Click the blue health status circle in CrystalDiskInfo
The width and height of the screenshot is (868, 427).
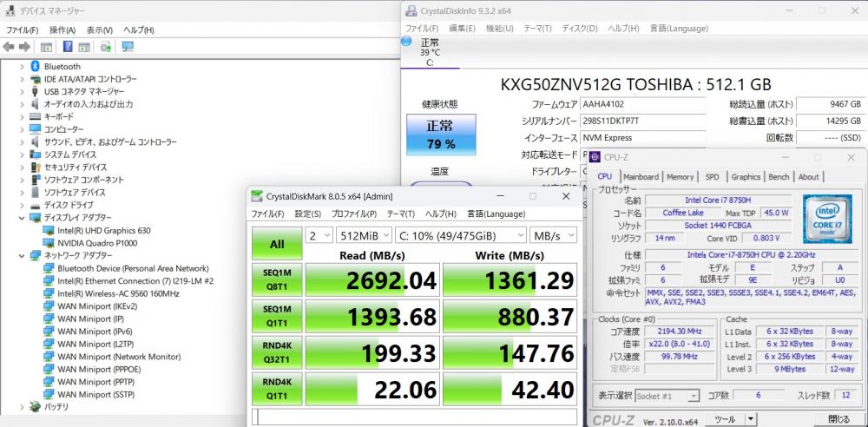tap(407, 41)
